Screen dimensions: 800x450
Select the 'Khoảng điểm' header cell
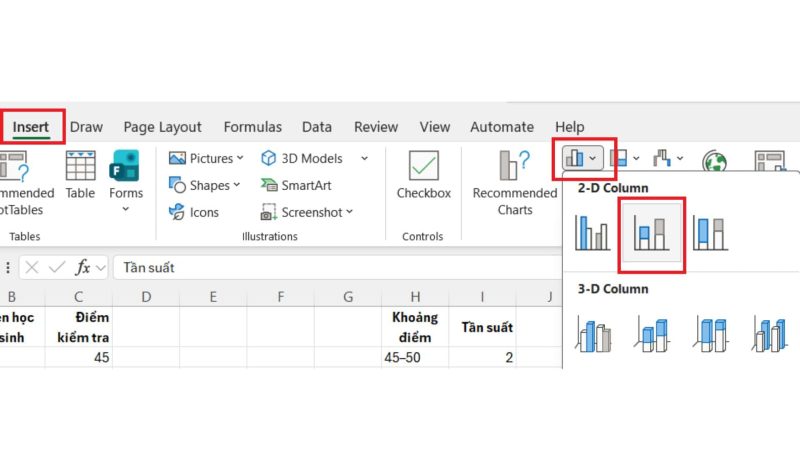point(415,327)
